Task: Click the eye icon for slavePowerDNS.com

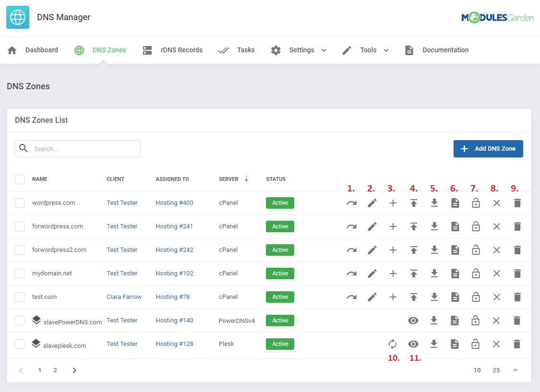Action: tap(413, 321)
